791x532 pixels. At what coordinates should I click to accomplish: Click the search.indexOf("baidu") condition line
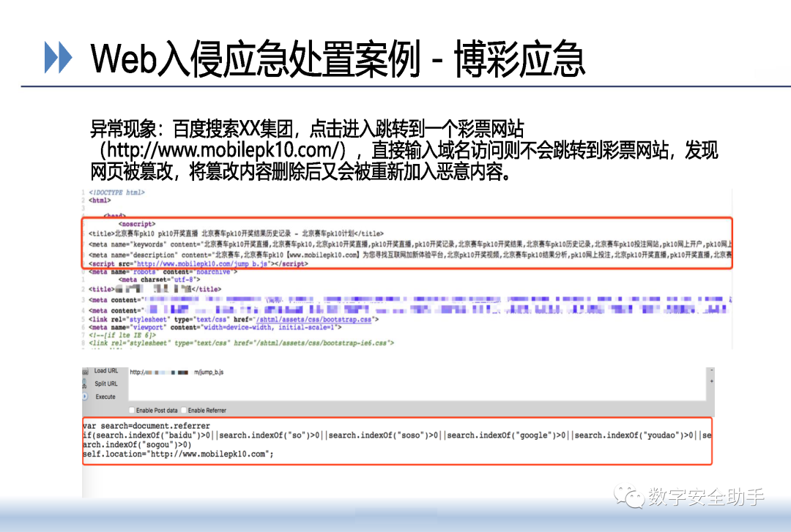point(397,435)
